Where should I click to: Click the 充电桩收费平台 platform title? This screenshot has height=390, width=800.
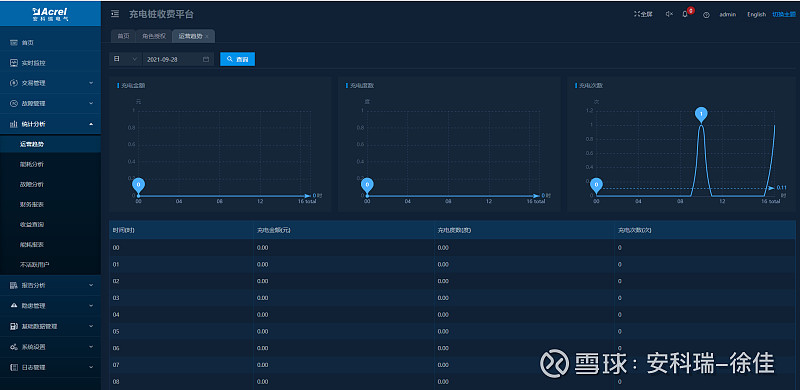(161, 14)
